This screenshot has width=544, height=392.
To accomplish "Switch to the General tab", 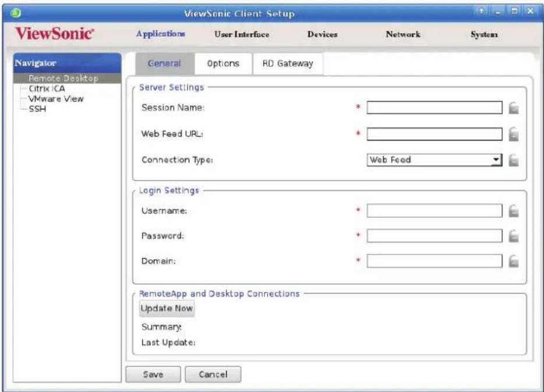I will pyautogui.click(x=164, y=63).
